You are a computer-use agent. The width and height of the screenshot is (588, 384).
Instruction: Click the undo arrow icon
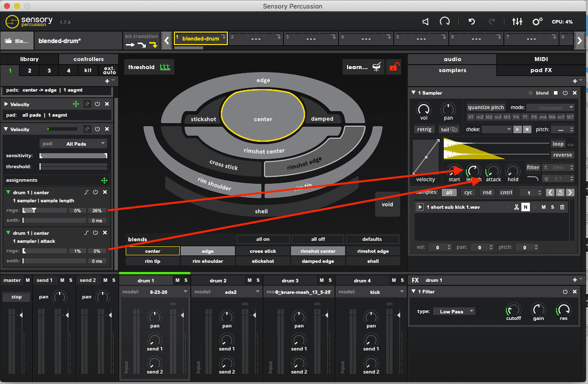click(471, 22)
